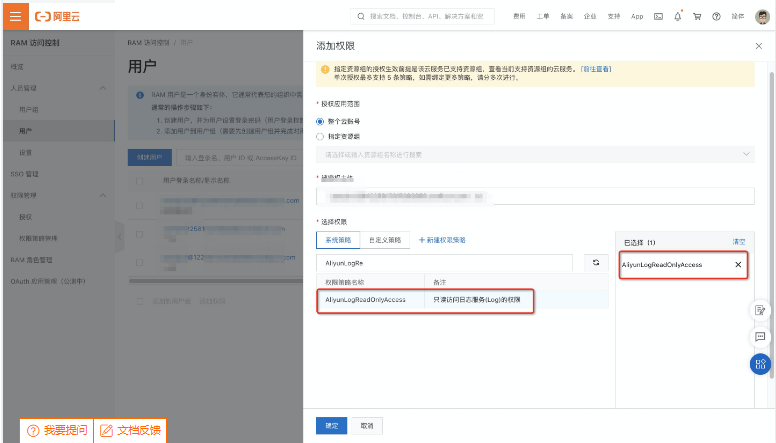Viewport: 776px width, 443px height.
Task: Tick the checkbox beside 添加到用户组
Action: tap(140, 301)
